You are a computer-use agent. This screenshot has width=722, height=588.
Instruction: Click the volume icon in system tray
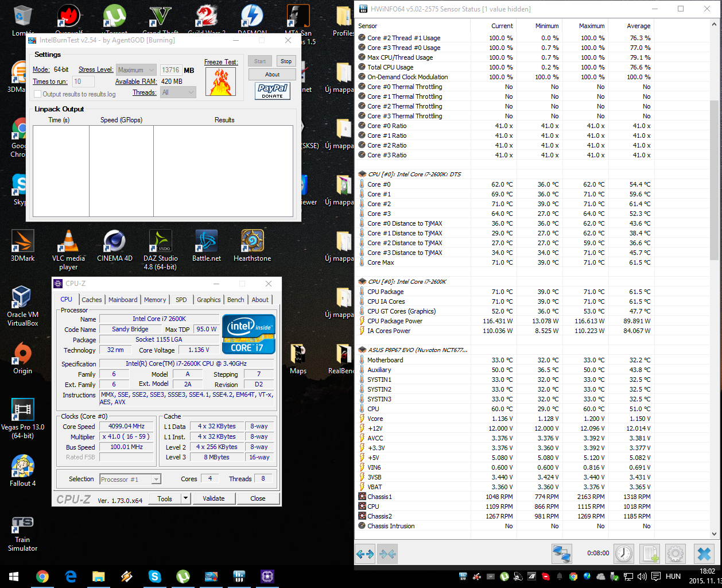tap(642, 577)
